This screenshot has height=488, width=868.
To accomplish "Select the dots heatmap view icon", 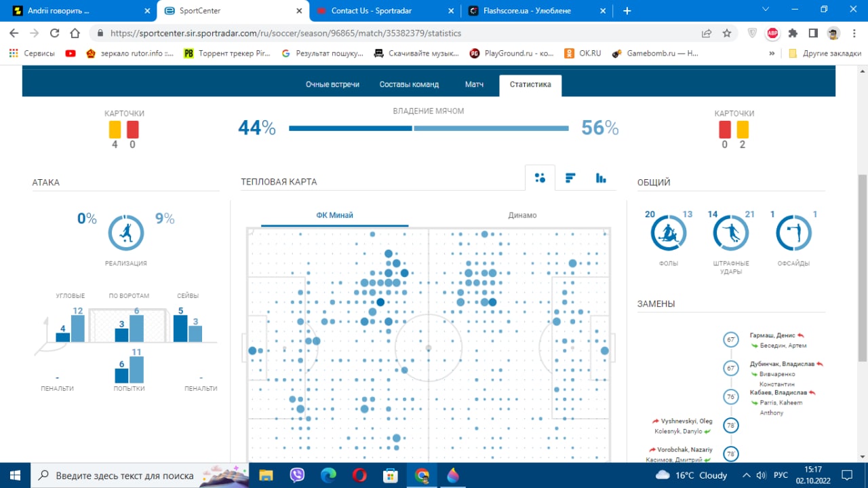I will [540, 178].
